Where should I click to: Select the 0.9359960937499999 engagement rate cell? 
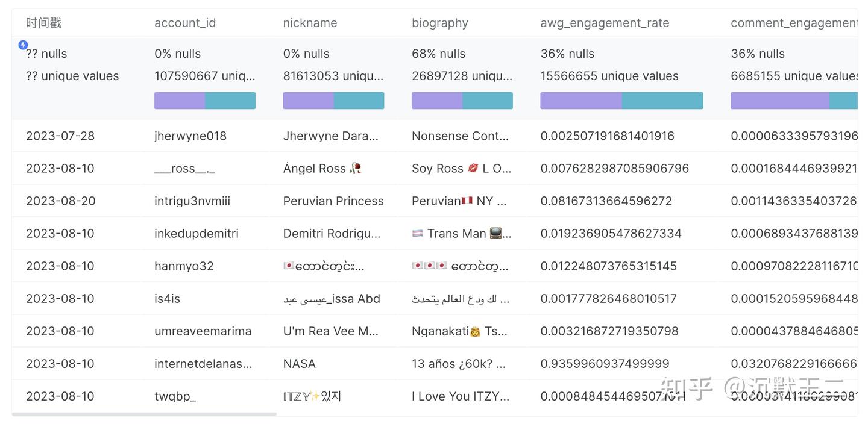(x=605, y=364)
